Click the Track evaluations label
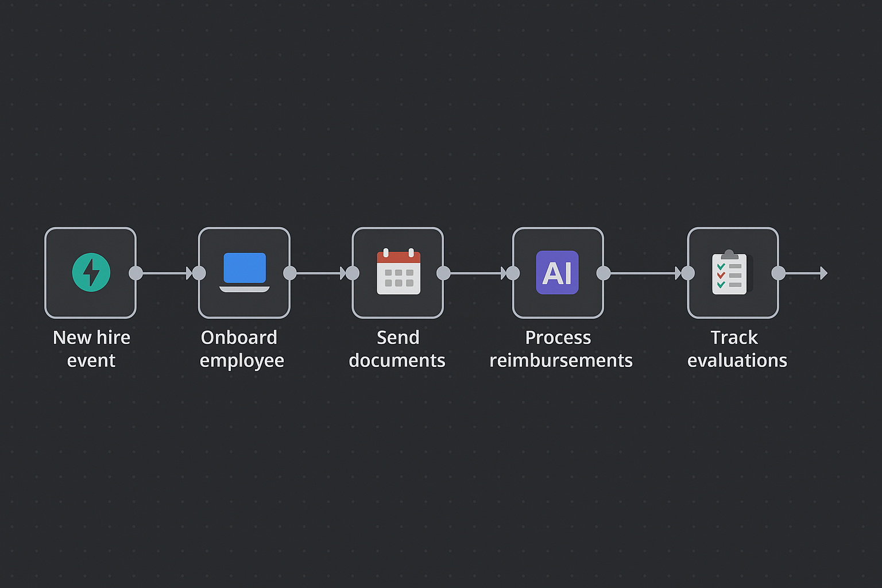 click(737, 349)
